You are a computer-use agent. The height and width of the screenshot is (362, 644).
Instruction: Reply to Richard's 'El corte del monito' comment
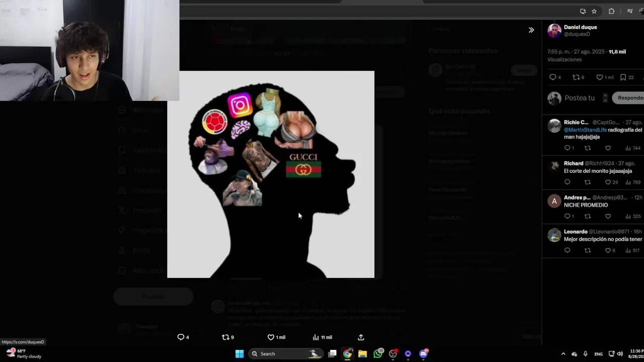567,182
